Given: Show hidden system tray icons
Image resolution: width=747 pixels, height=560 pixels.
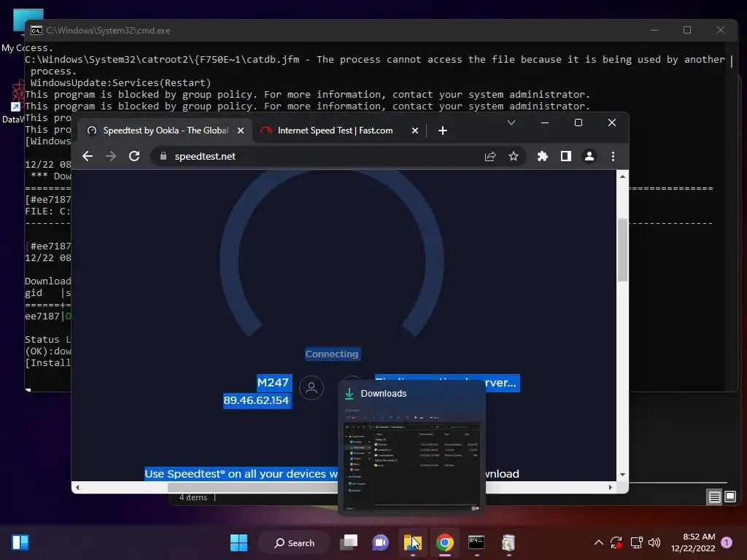Looking at the screenshot, I should [x=599, y=542].
